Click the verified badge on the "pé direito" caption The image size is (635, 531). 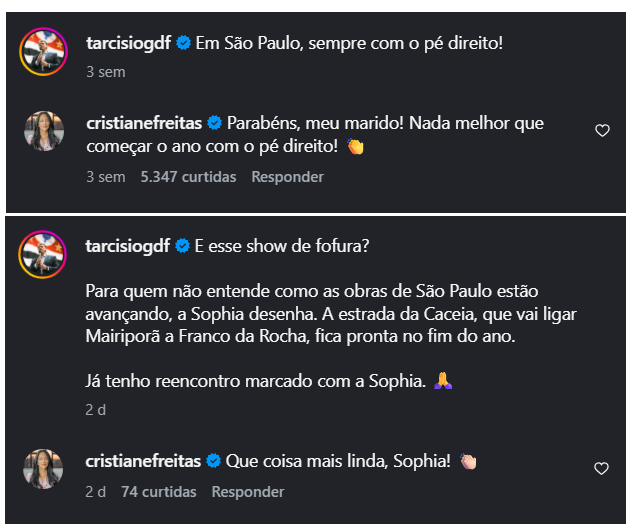click(184, 43)
